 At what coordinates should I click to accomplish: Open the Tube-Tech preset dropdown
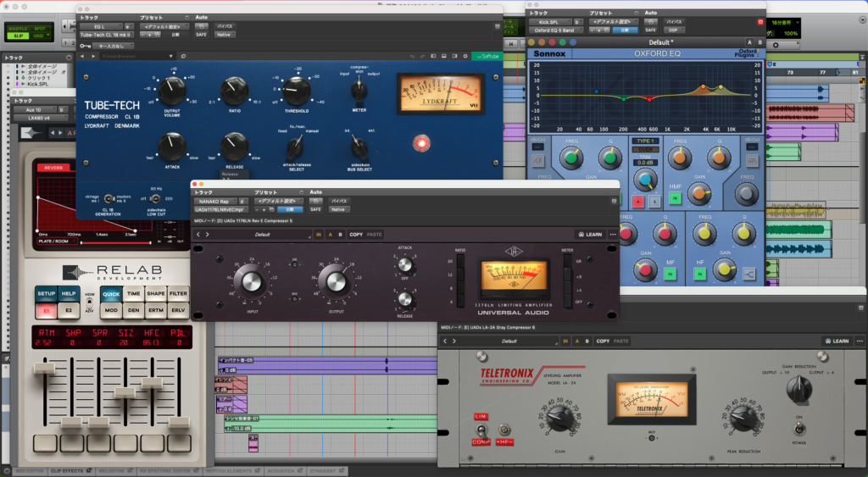point(163,26)
